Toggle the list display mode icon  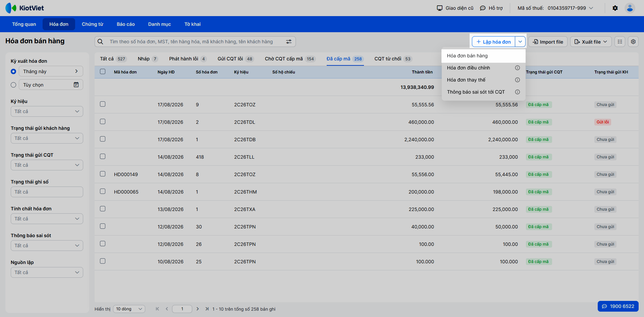point(620,42)
